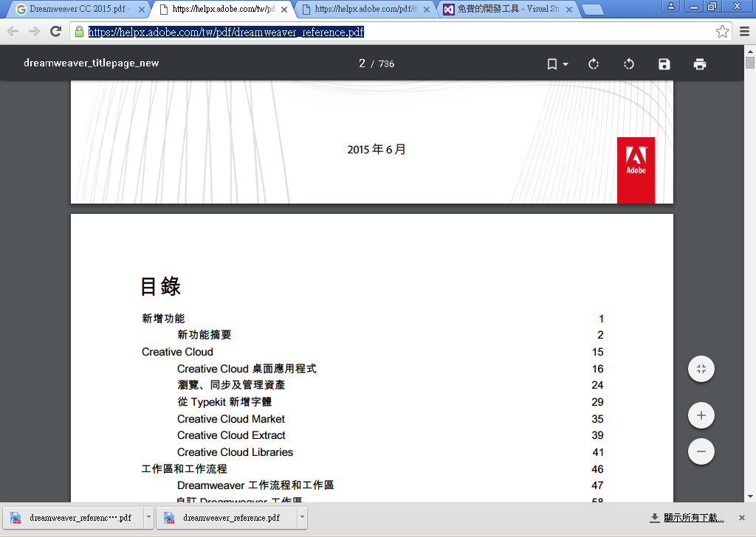Click the vertical scrollbar thumb

coord(750,63)
